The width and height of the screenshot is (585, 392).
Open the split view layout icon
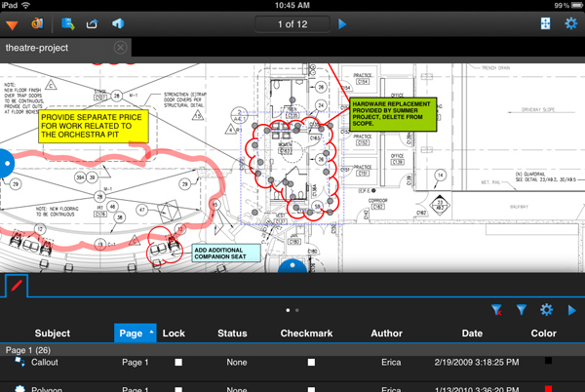coord(546,23)
